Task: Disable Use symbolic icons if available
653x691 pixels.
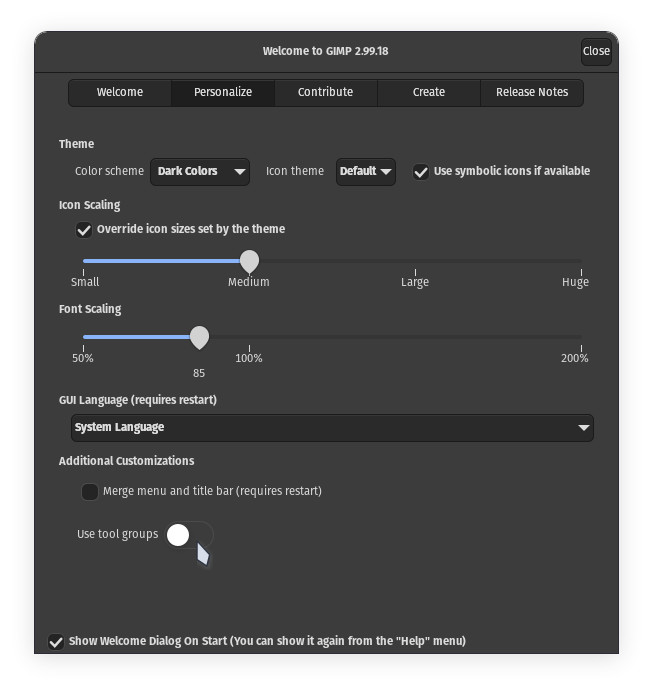Action: 421,171
